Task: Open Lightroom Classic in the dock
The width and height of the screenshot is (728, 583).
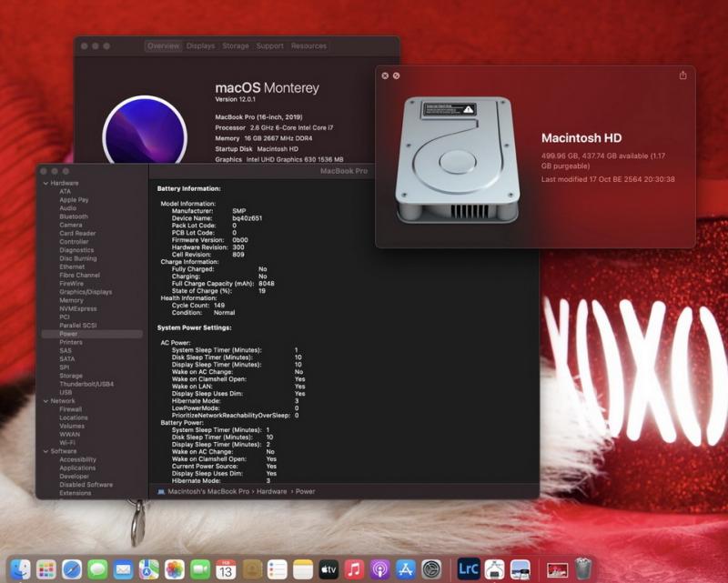Action: [x=468, y=569]
